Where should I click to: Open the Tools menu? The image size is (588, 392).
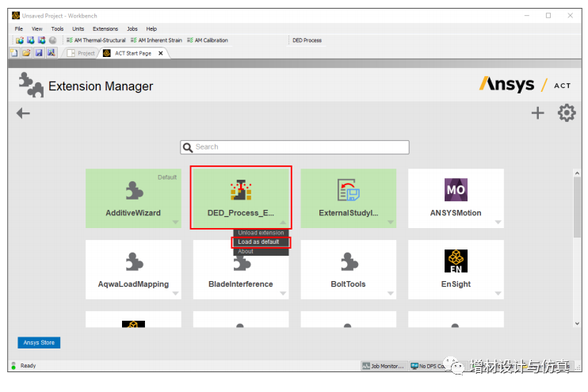tap(57, 29)
